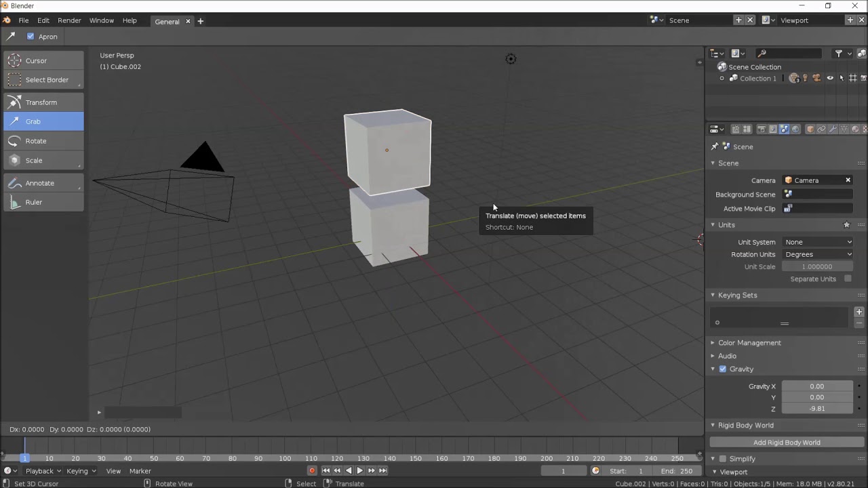Screen dimensions: 868x488
Task: Select the Annotate tool
Action: point(44,183)
